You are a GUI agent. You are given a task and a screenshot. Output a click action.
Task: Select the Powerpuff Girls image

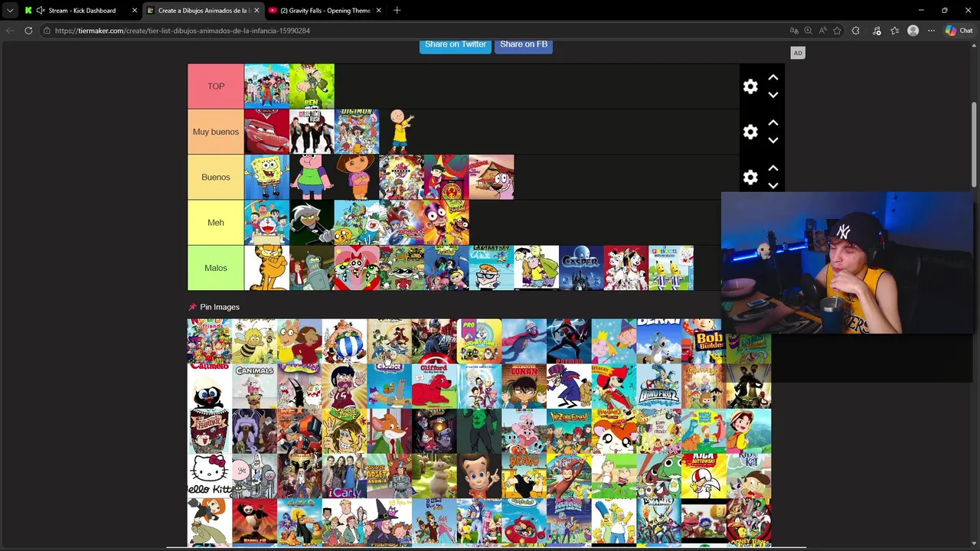click(357, 268)
